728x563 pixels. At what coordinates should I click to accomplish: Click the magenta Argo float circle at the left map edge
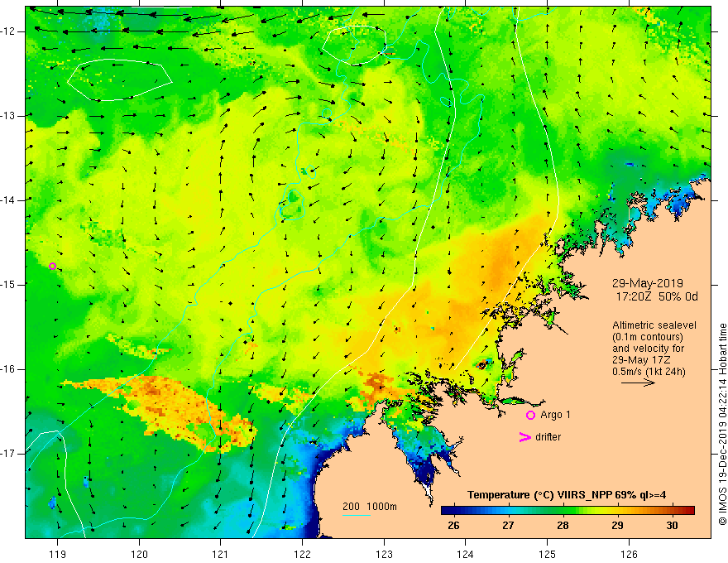(x=52, y=266)
